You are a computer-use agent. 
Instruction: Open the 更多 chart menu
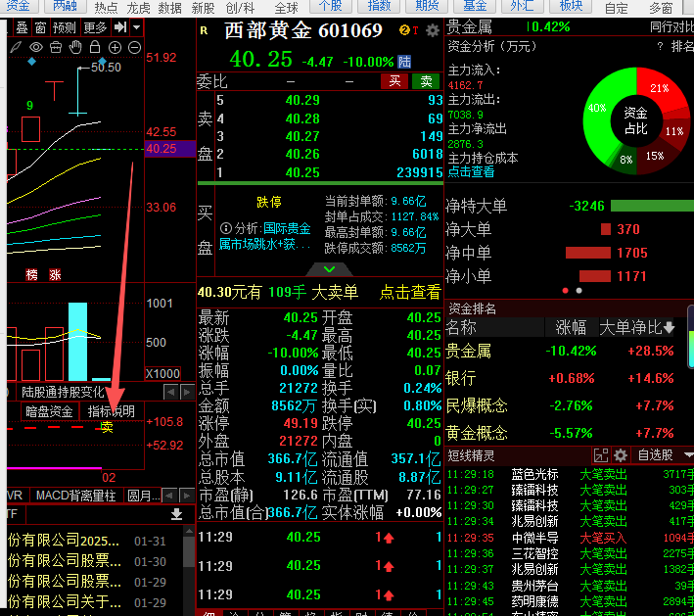coord(95,27)
